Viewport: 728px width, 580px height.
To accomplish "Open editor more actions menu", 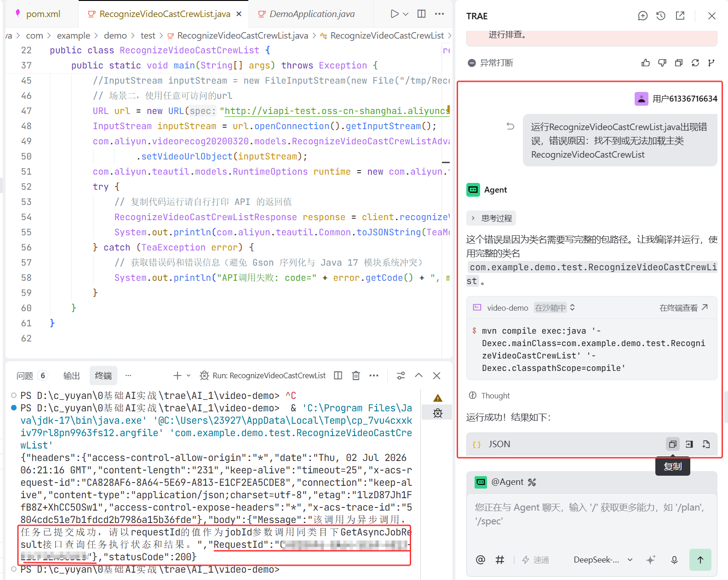I will [x=439, y=14].
